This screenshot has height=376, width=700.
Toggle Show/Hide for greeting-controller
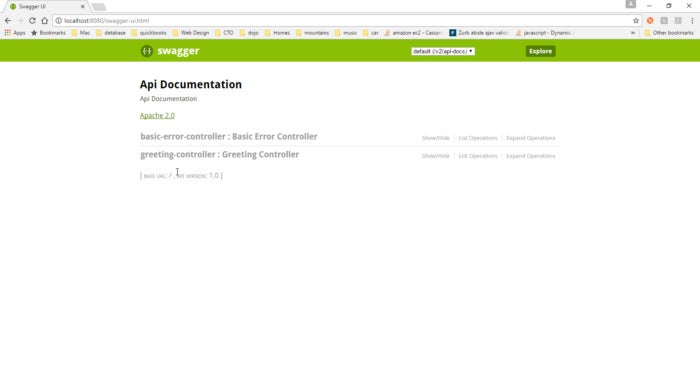tap(435, 156)
